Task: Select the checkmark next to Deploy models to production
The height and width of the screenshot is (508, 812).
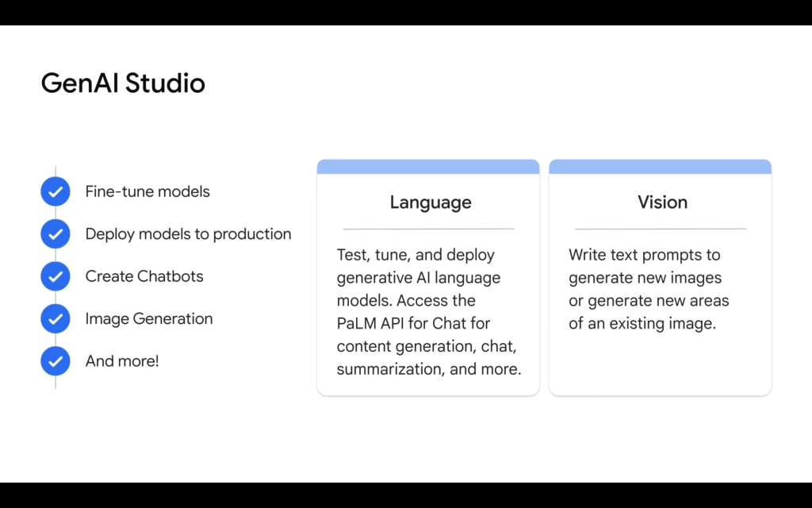Action: [56, 234]
